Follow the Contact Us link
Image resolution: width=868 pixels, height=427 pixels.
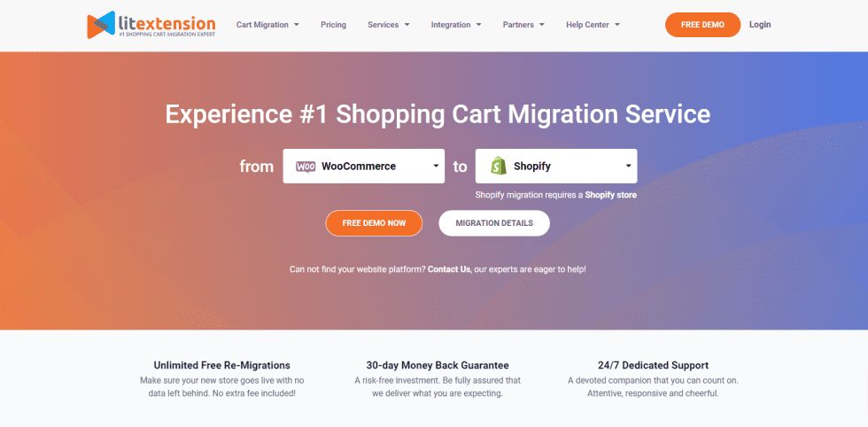pos(449,269)
